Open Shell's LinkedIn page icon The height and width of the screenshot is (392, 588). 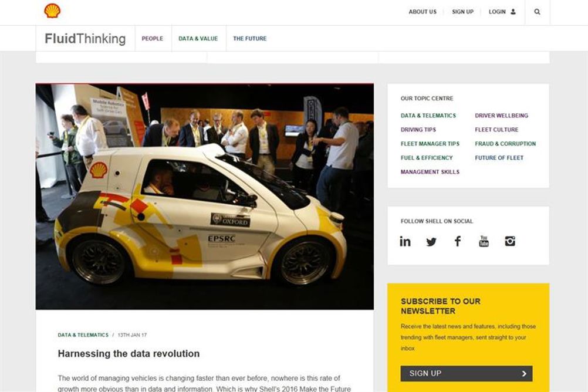click(x=405, y=241)
